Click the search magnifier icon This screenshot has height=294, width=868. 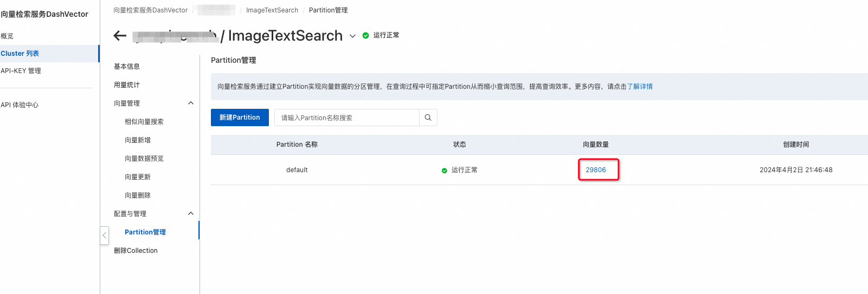point(428,117)
